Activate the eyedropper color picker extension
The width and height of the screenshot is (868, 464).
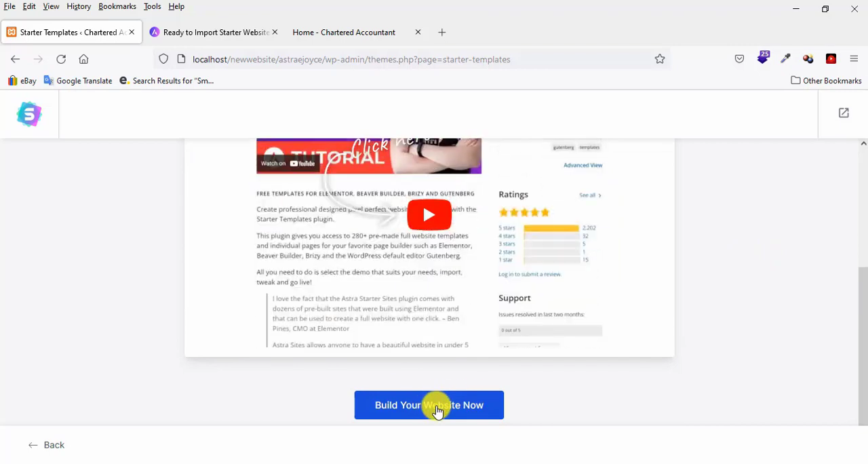click(x=785, y=59)
